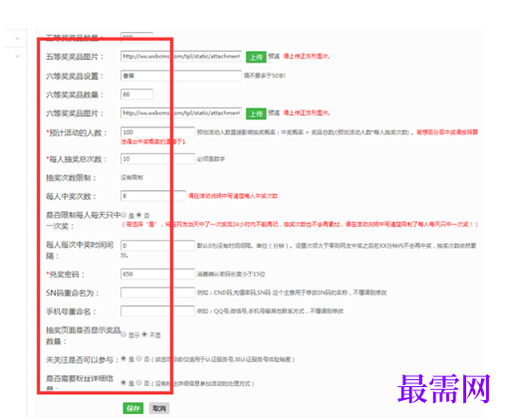Focus the 兑奖密码 field showing 656

pyautogui.click(x=157, y=274)
